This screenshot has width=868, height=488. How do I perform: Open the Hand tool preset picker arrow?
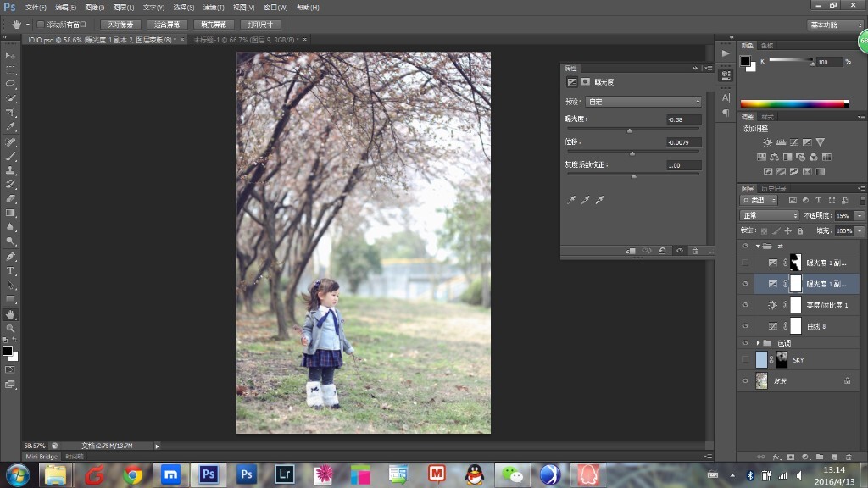click(x=28, y=25)
